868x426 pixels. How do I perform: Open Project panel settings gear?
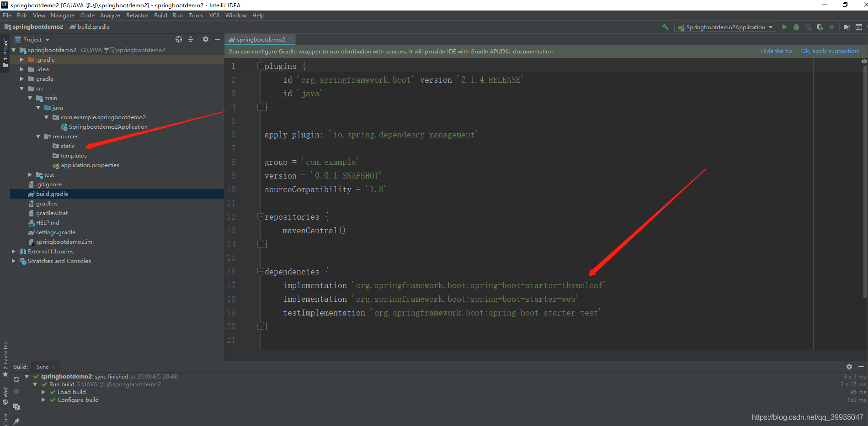pyautogui.click(x=206, y=39)
